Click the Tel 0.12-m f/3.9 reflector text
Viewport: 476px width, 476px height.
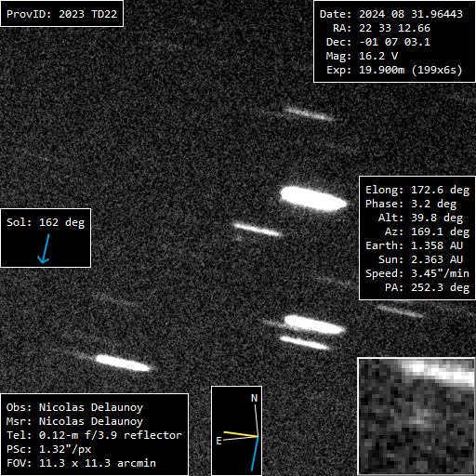tap(94, 435)
